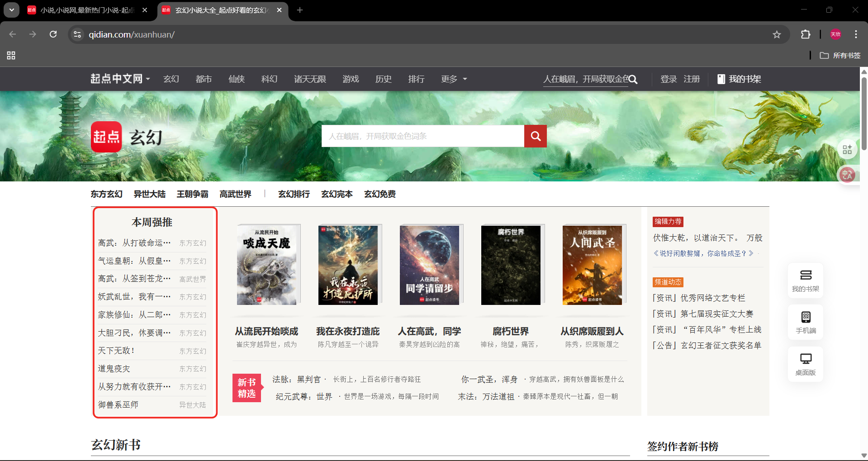Viewport: 868px width, 461px height.
Task: Select 仙侠 in the top navigation
Action: pos(237,79)
